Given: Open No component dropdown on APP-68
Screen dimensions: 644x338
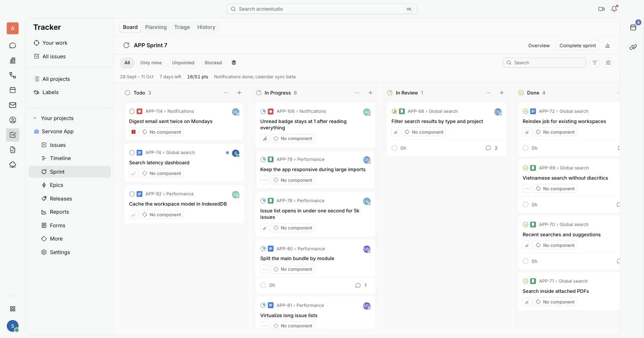Looking at the screenshot, I should pyautogui.click(x=424, y=132).
